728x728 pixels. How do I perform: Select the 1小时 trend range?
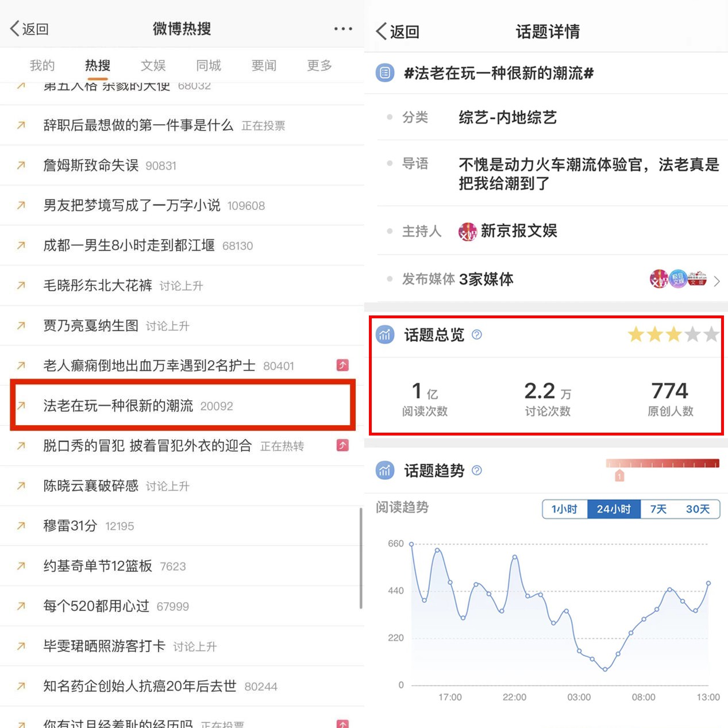pos(564,509)
